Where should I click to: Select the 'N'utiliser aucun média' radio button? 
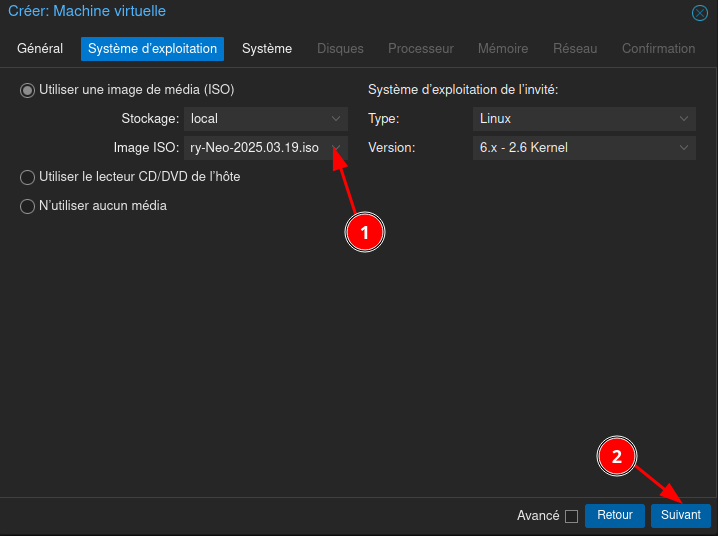(x=27, y=206)
